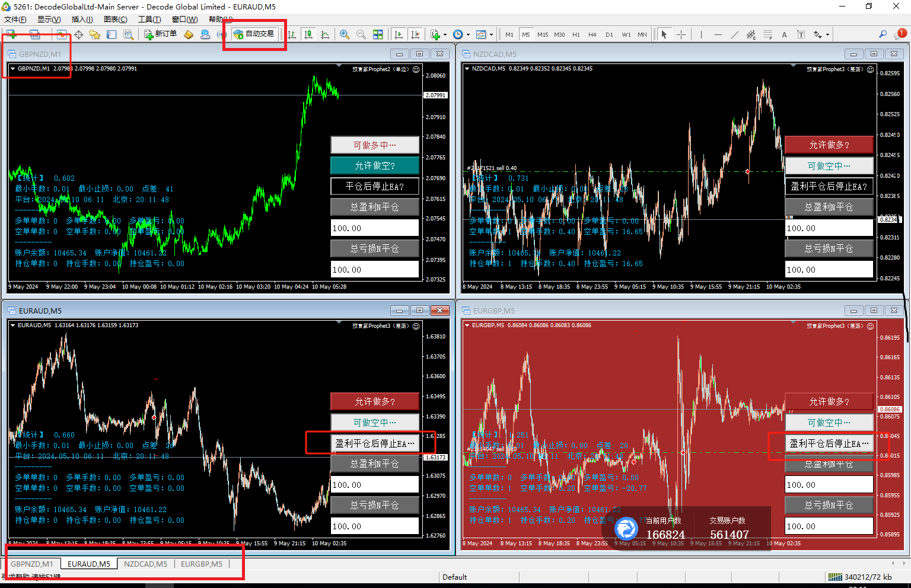Screen dimensions: 911x588
Task: Switch timeframe to H1
Action: tap(576, 34)
